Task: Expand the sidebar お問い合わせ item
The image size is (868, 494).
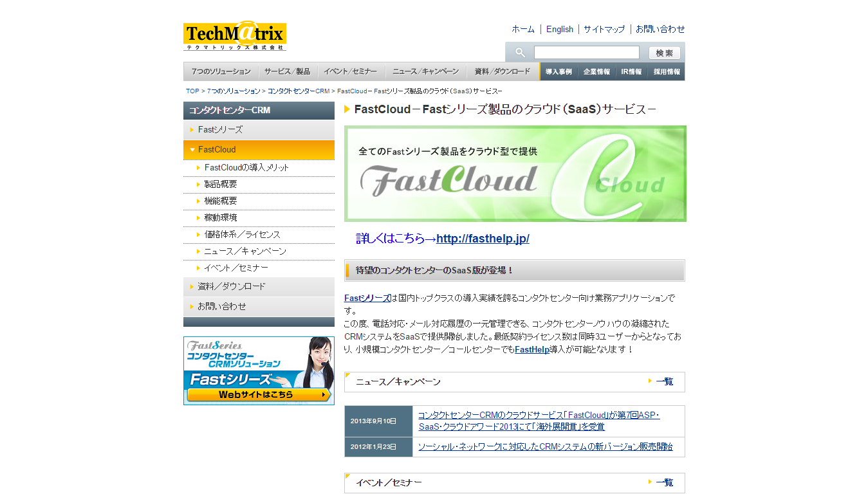Action: coord(259,307)
